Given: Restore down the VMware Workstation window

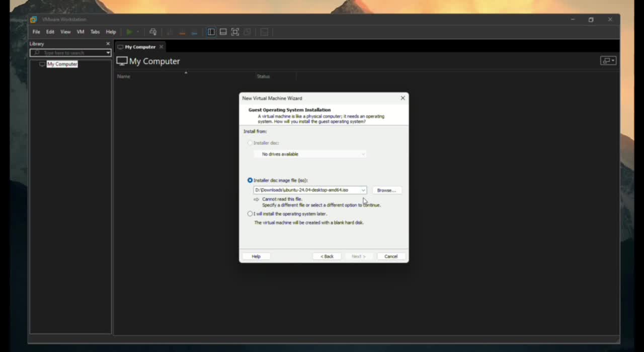Looking at the screenshot, I should (x=591, y=20).
